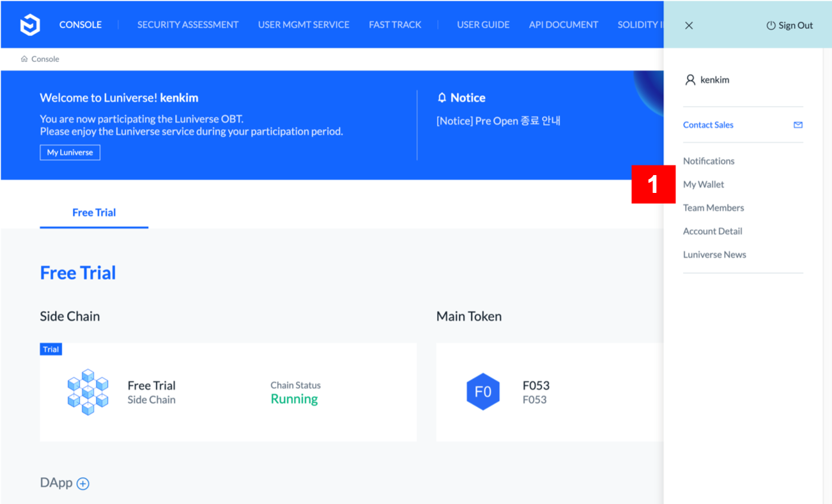Open USER GUIDE in navigation bar
Image resolution: width=832 pixels, height=504 pixels.
coord(483,25)
